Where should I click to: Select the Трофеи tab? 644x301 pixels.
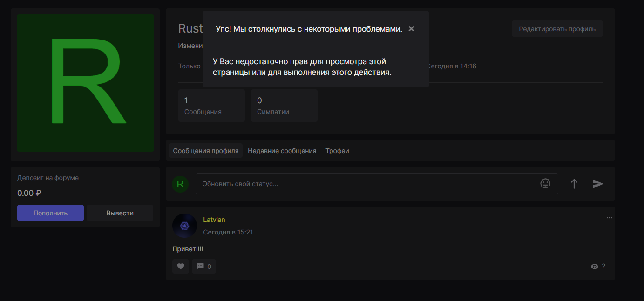(337, 151)
